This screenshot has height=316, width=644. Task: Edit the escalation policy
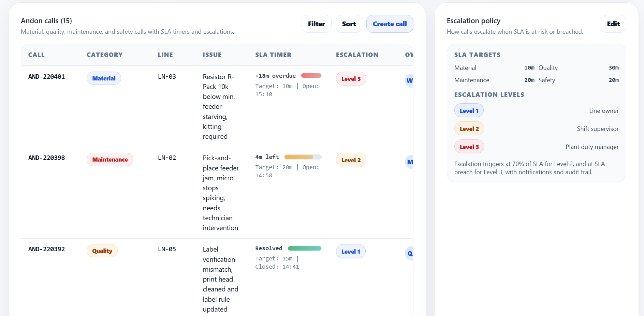pos(613,24)
